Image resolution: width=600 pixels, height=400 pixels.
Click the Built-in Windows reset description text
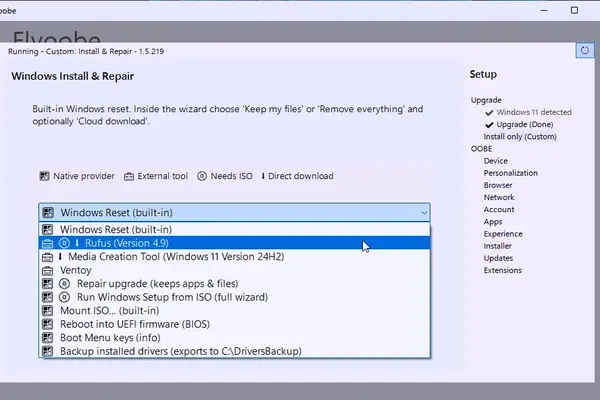228,115
